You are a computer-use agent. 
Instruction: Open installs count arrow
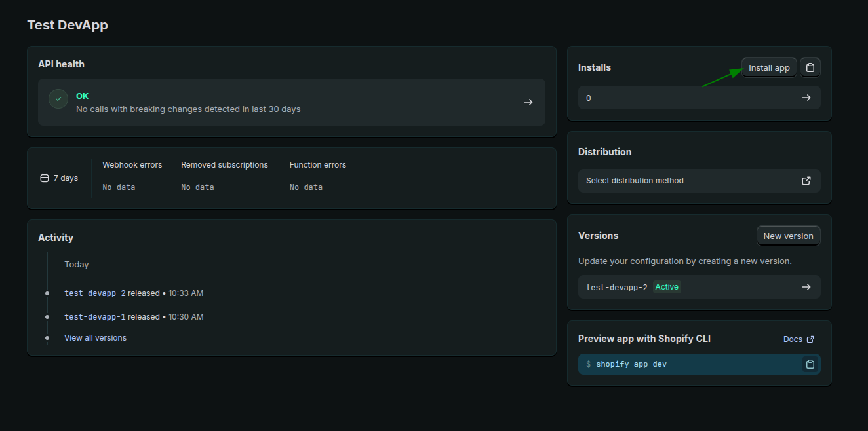(x=806, y=98)
